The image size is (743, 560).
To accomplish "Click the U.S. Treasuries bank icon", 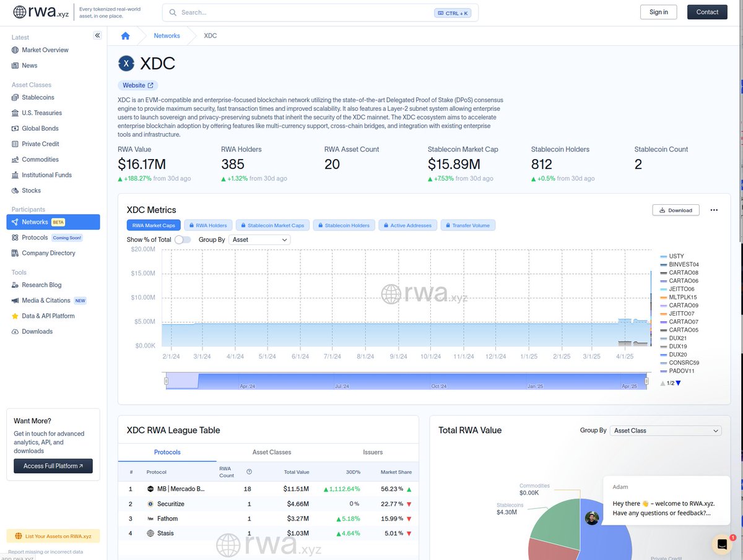I will click(x=15, y=113).
